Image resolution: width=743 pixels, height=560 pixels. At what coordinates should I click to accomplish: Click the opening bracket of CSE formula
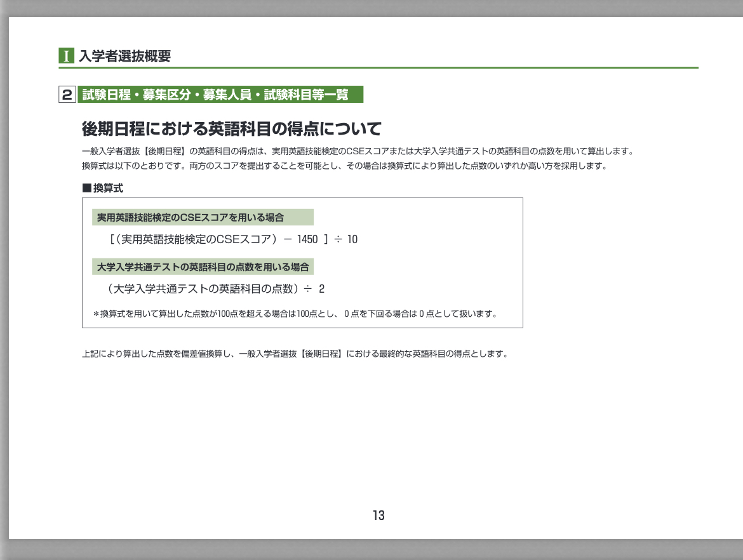pyautogui.click(x=112, y=239)
